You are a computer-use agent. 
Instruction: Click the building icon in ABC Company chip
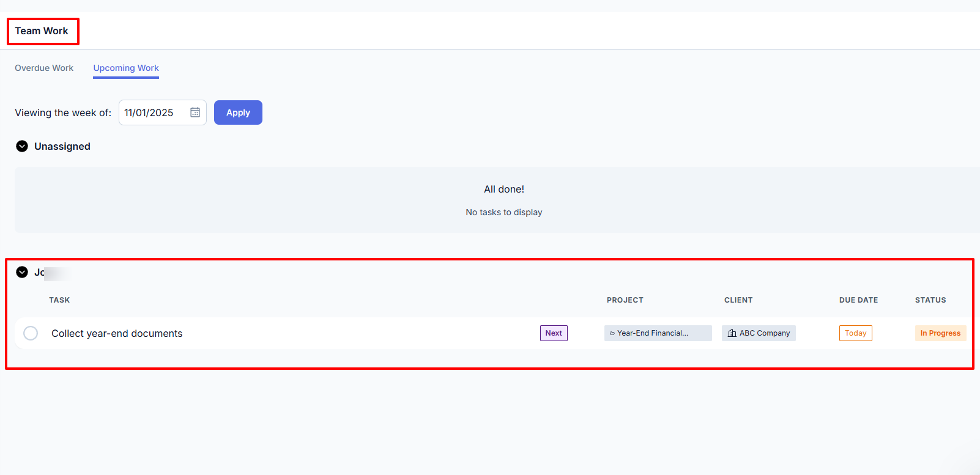732,333
